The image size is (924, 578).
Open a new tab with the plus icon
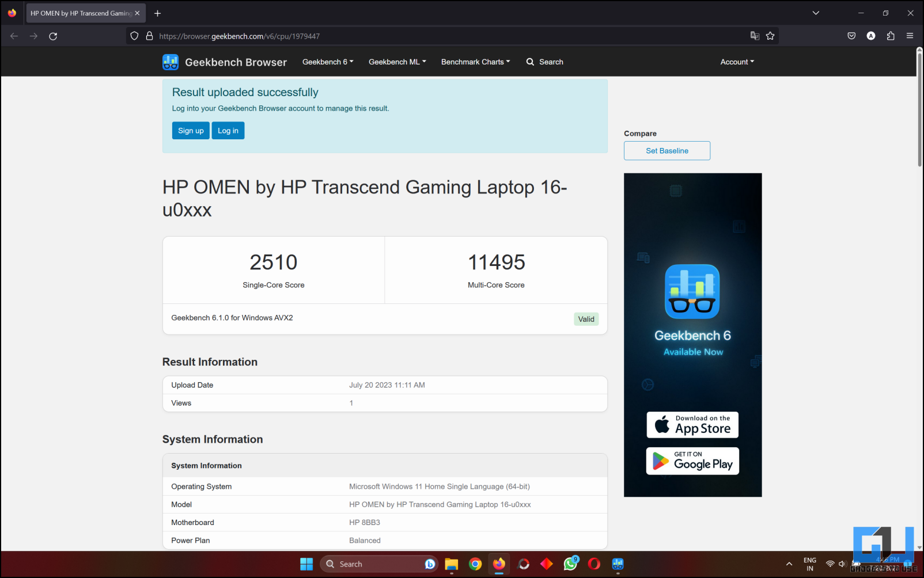point(157,13)
